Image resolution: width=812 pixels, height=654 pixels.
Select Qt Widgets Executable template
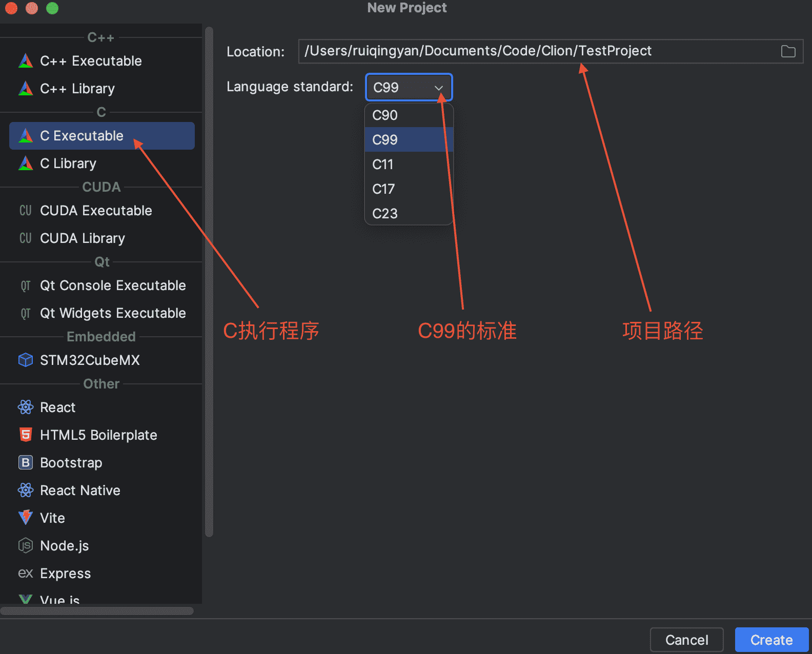[x=102, y=313]
